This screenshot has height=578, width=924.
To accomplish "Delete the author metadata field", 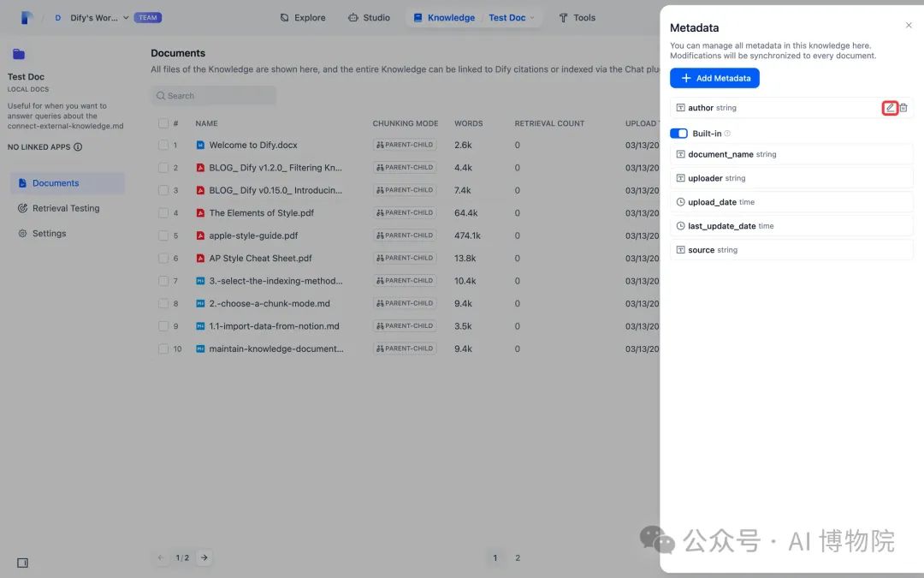I will (903, 107).
